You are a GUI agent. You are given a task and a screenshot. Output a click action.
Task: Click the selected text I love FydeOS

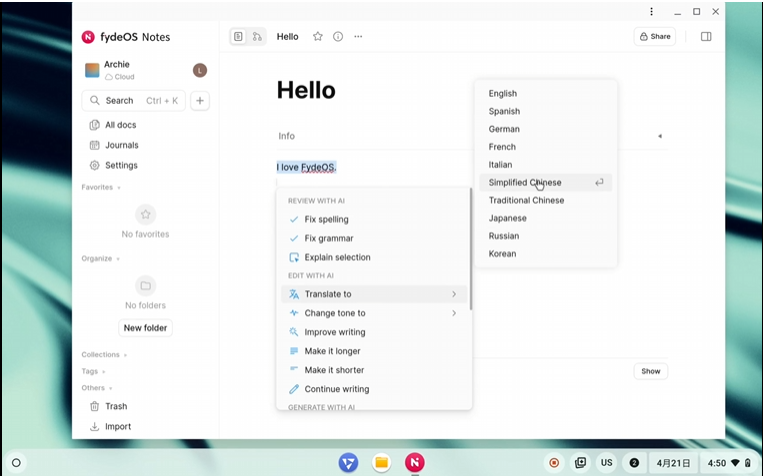pos(307,167)
